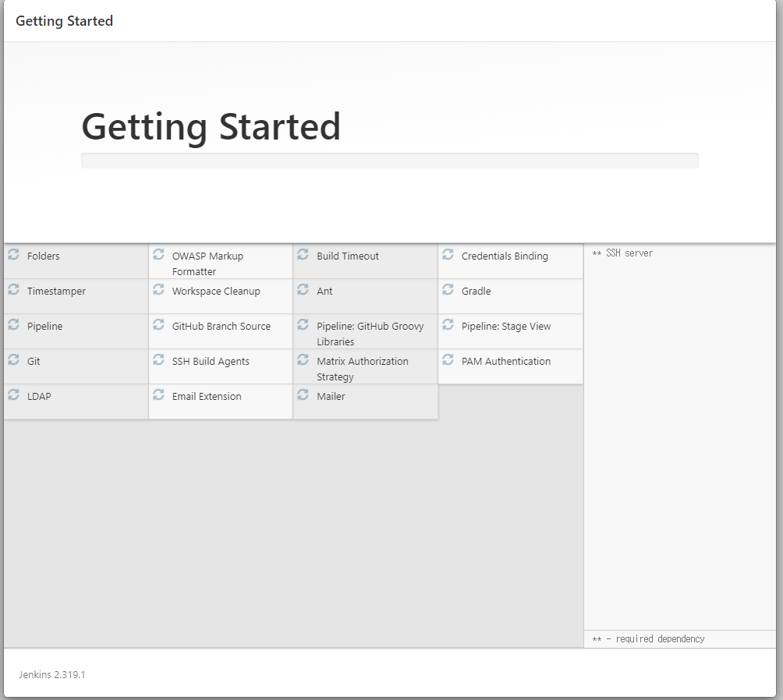This screenshot has width=783, height=700.
Task: Click the pending icon beside OWASP Markup Formatter
Action: [158, 255]
